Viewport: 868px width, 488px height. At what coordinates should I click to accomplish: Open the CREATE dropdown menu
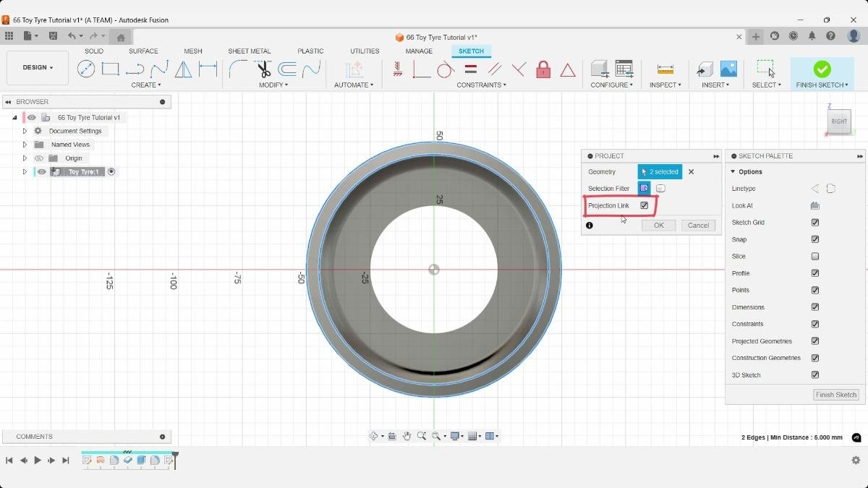coord(146,85)
